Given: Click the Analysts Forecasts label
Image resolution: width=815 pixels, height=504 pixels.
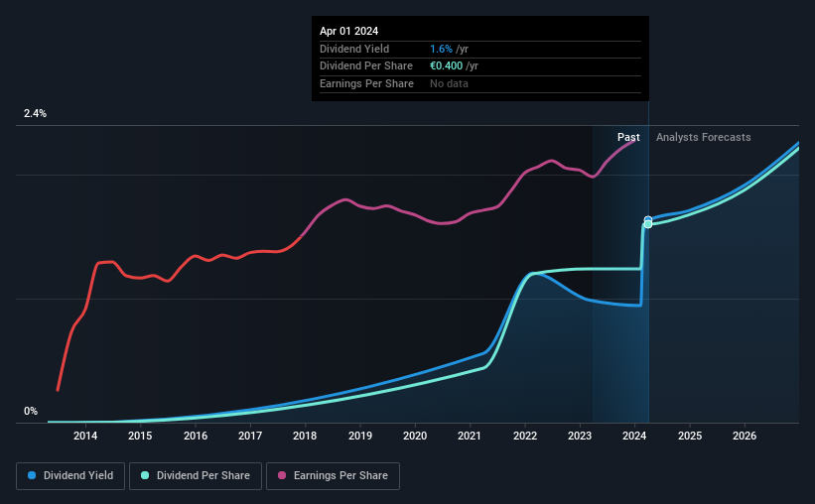Looking at the screenshot, I should (703, 137).
